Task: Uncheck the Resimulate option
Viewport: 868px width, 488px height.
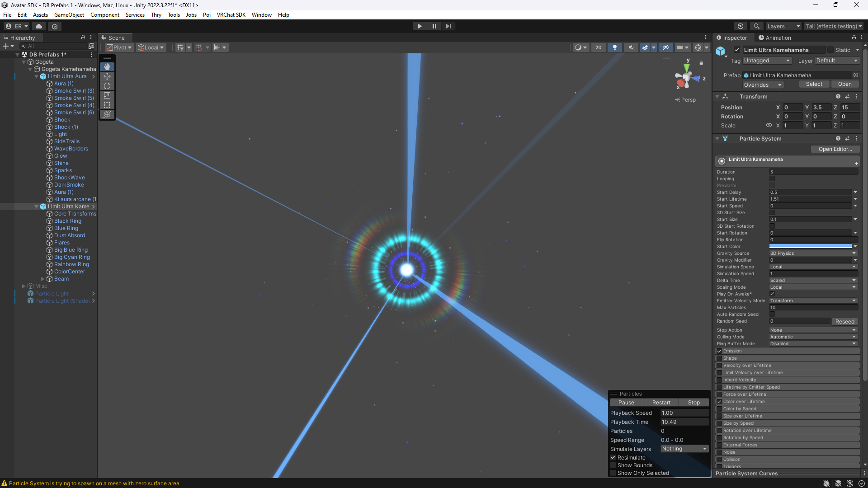Action: [x=613, y=458]
